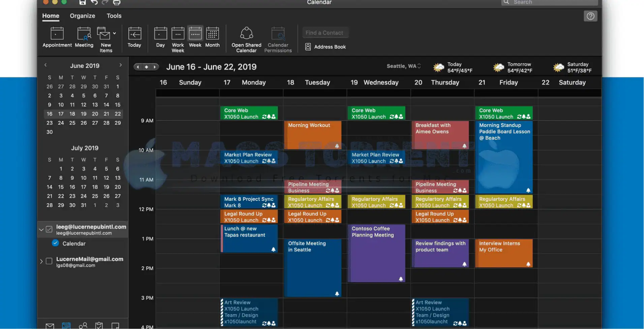Open Tuesday's Morning Workout event
644x329 pixels.
click(x=313, y=135)
